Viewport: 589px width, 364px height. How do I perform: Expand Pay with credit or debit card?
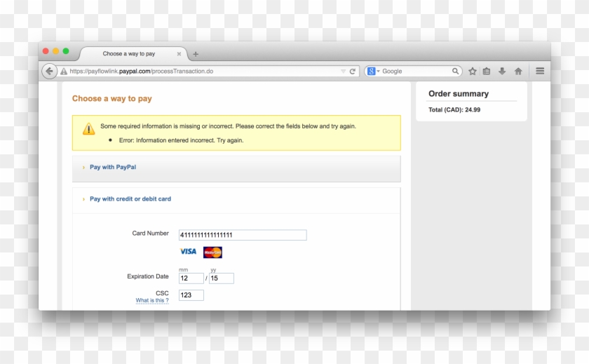(236, 199)
